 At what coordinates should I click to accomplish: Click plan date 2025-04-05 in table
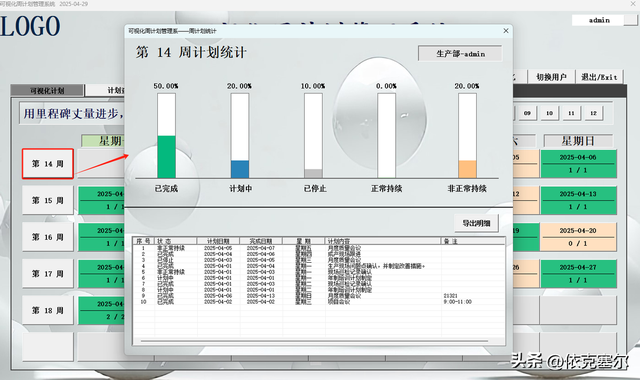pyautogui.click(x=218, y=248)
